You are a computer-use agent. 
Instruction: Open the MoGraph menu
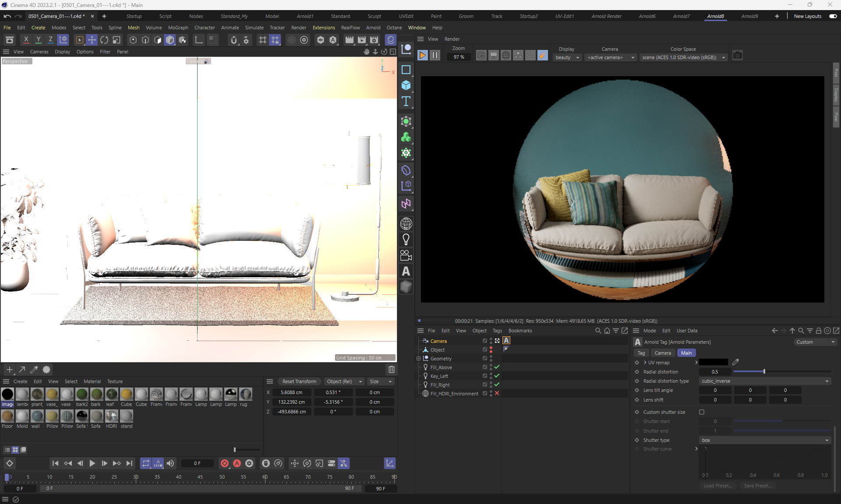pyautogui.click(x=178, y=28)
